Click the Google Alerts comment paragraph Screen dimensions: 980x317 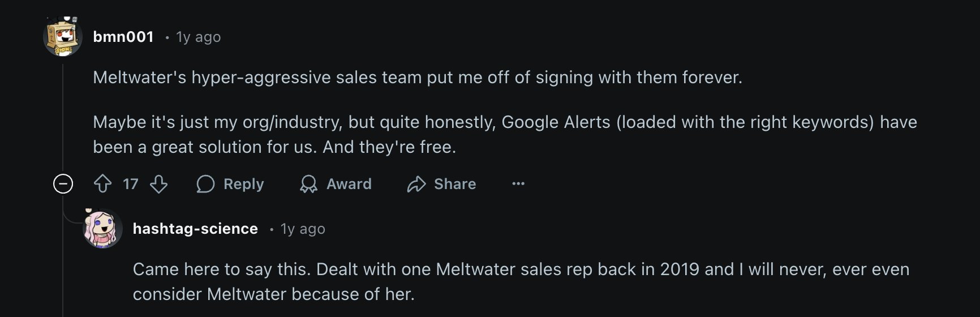(505, 134)
